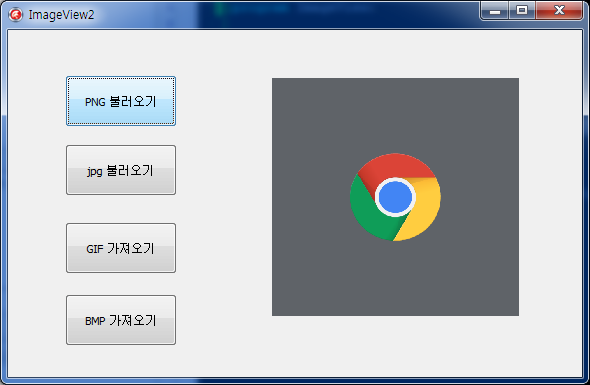
Task: Click the ImageView2 window title text
Action: (61, 15)
